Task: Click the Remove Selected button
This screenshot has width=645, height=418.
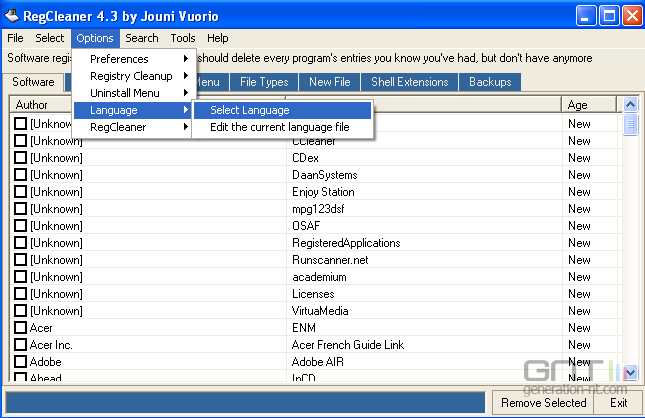Action: coord(543,403)
